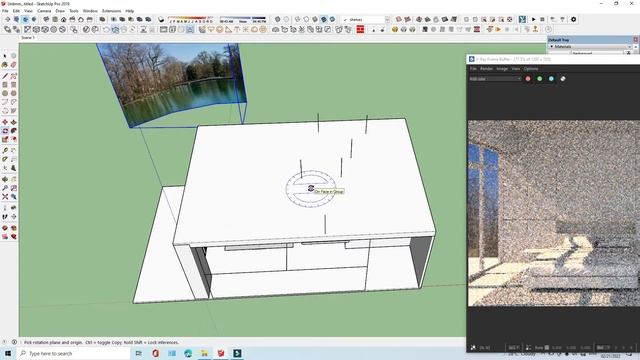Select the Rotate tool in left toolbar
The width and height of the screenshot is (640, 360).
point(5,131)
